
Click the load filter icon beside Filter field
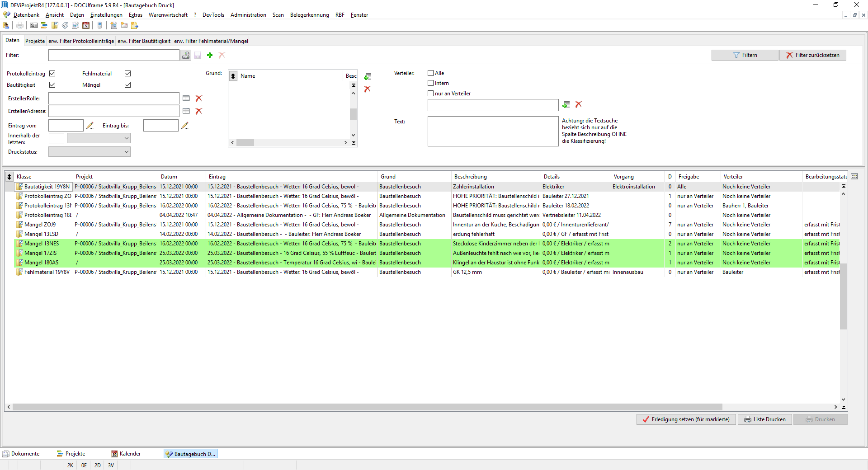186,55
